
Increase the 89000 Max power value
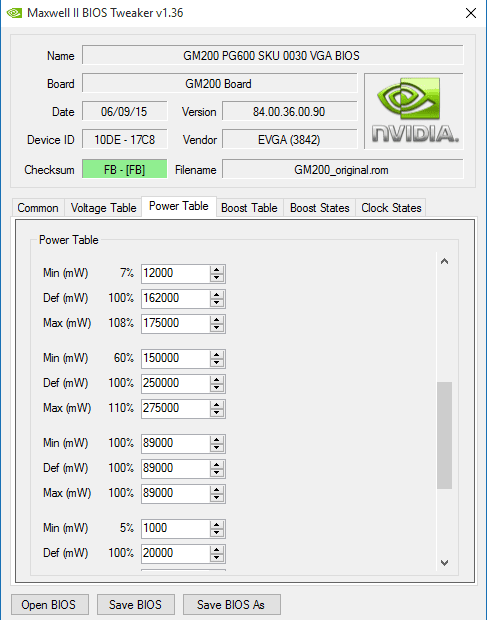pyautogui.click(x=217, y=489)
